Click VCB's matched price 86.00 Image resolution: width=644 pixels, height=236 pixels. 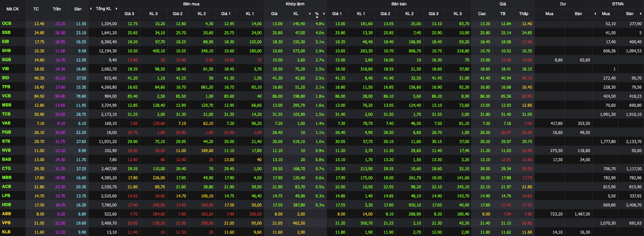tap(277, 96)
